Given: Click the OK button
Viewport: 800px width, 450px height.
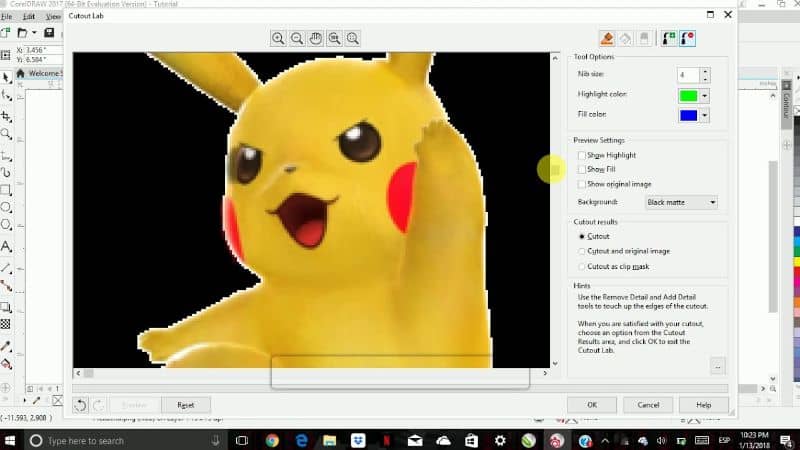Looking at the screenshot, I should (x=592, y=405).
